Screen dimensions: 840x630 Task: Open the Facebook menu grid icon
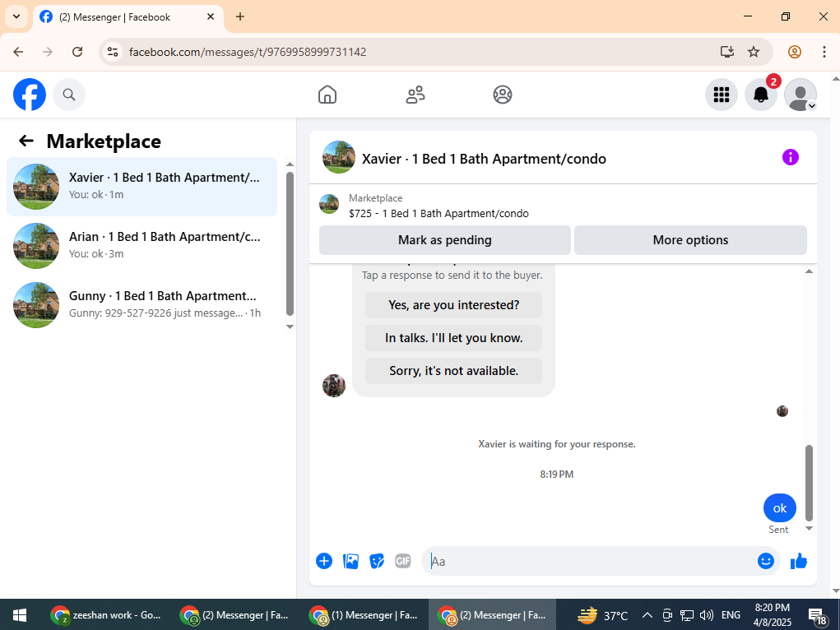(722, 95)
